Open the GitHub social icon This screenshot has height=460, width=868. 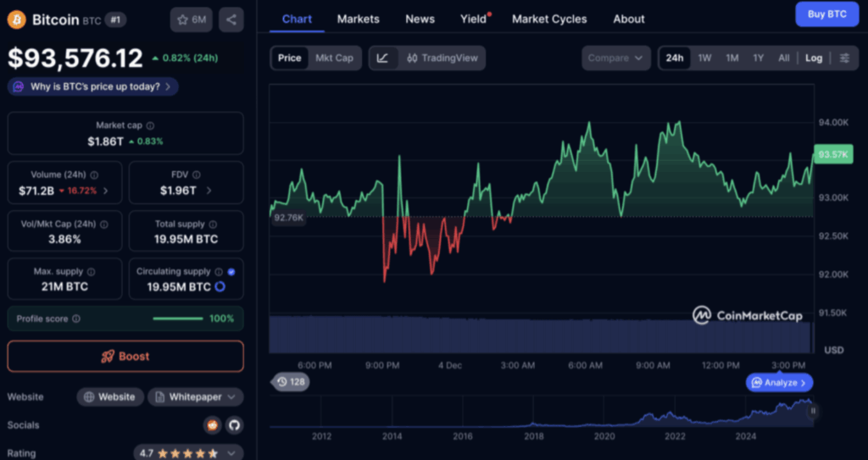[233, 424]
